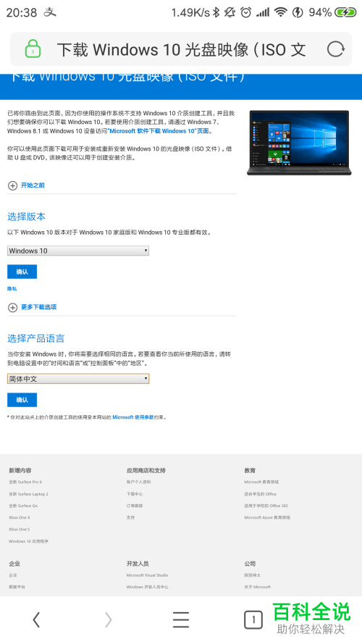Open 订单跟踪 footer link
Image resolution: width=362 pixels, height=644 pixels.
(135, 506)
